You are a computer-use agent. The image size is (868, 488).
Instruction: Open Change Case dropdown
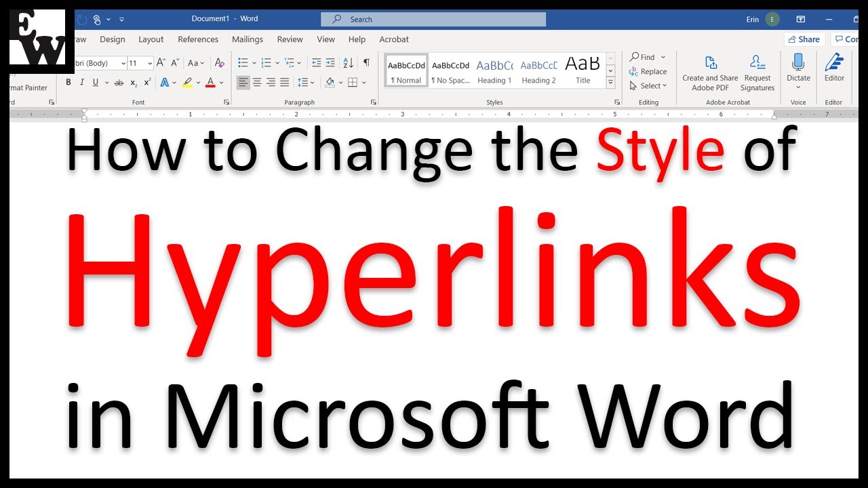[x=196, y=63]
